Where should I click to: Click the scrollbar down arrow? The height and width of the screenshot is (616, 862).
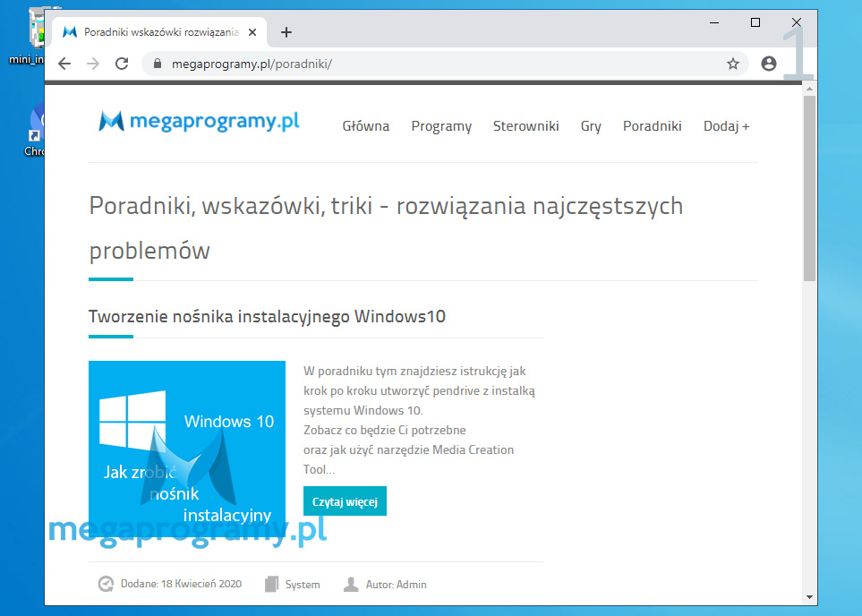[x=809, y=597]
